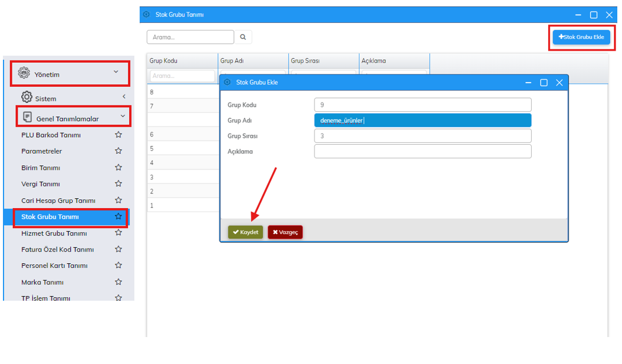Click star icon for Hizmet Grubu Tanımı
Viewport: 622px width, 364px height.
pyautogui.click(x=119, y=233)
